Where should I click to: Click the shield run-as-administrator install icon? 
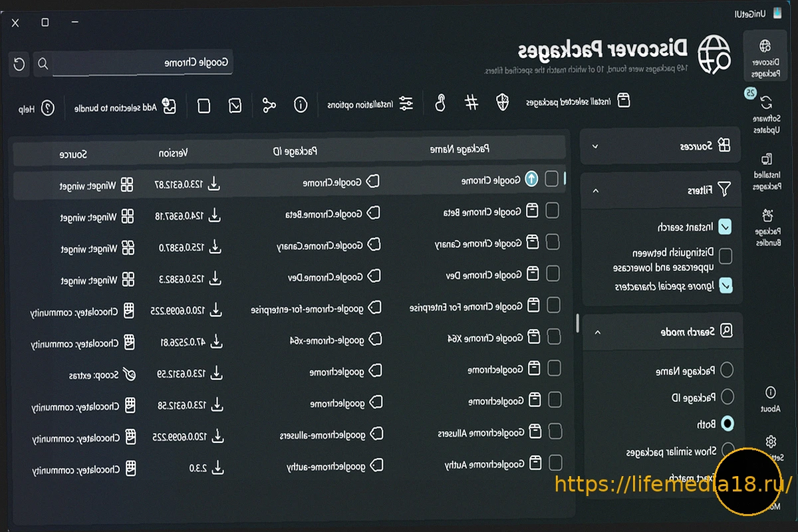click(503, 103)
